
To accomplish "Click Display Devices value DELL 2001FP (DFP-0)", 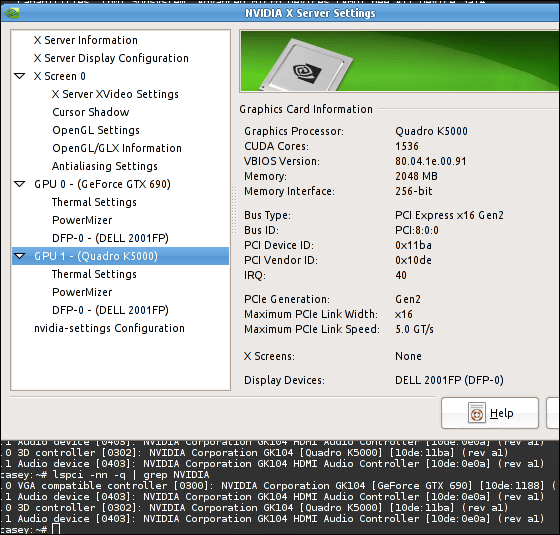I will 449,380.
